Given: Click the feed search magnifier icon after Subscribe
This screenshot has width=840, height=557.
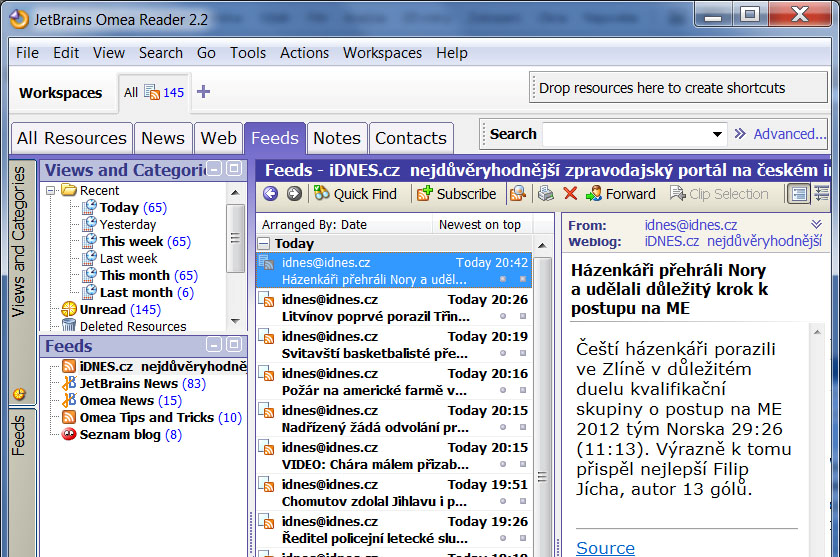Looking at the screenshot, I should click(x=518, y=193).
